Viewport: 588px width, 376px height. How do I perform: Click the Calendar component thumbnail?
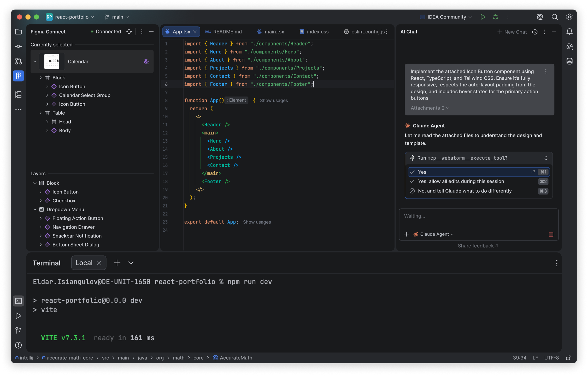point(52,62)
